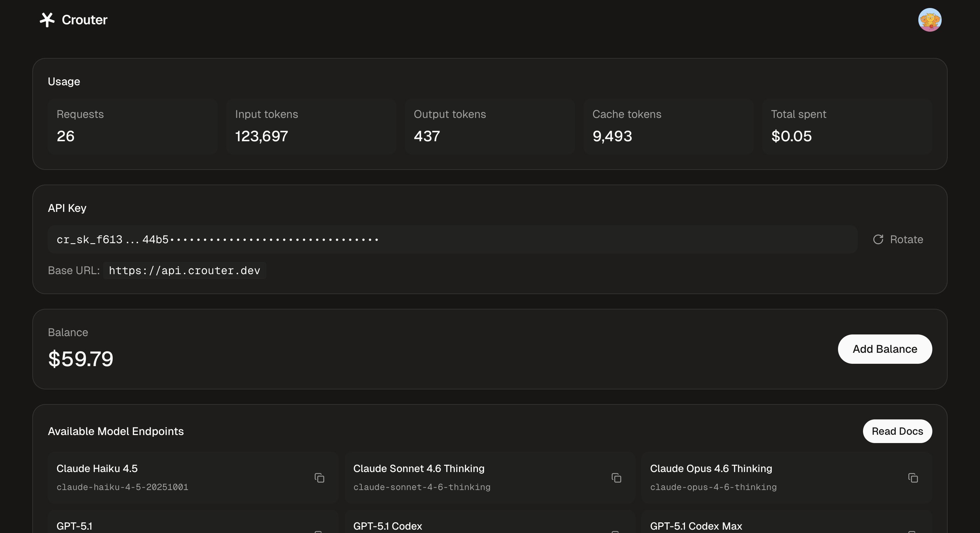Open the user avatar profile picture
Viewport: 980px width, 533px height.
coord(929,20)
